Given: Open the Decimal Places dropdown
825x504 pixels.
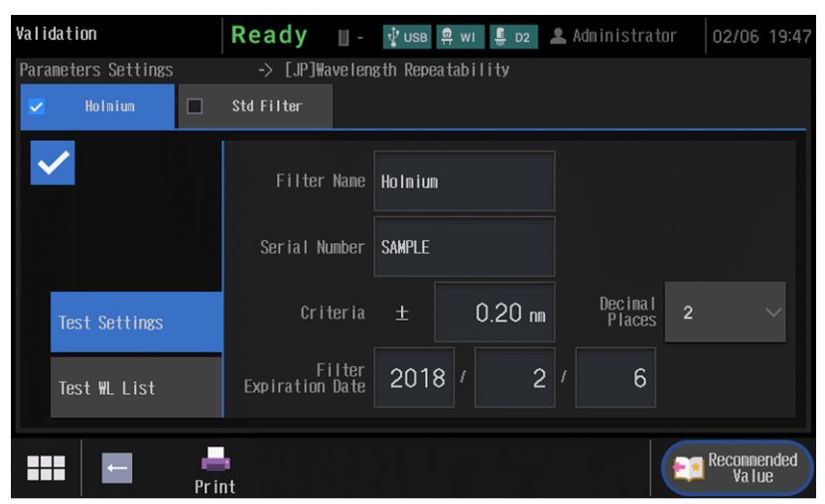Looking at the screenshot, I should point(725,313).
